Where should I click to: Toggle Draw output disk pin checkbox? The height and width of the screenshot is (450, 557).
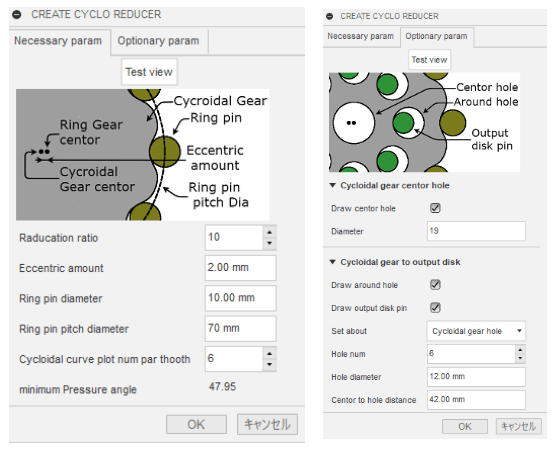pos(435,308)
